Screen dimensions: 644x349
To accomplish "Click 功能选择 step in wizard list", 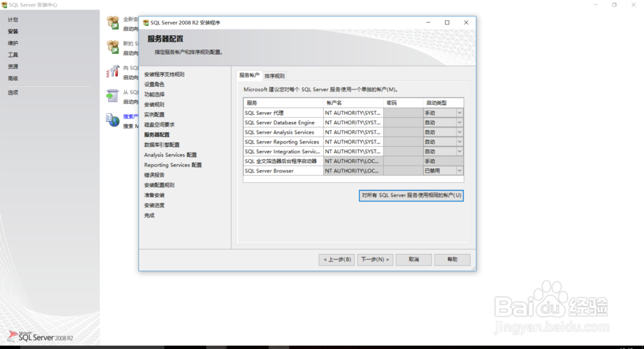I will (154, 95).
